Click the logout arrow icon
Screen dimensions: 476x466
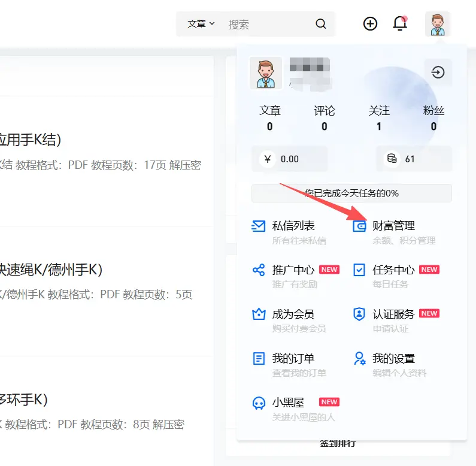coord(438,72)
